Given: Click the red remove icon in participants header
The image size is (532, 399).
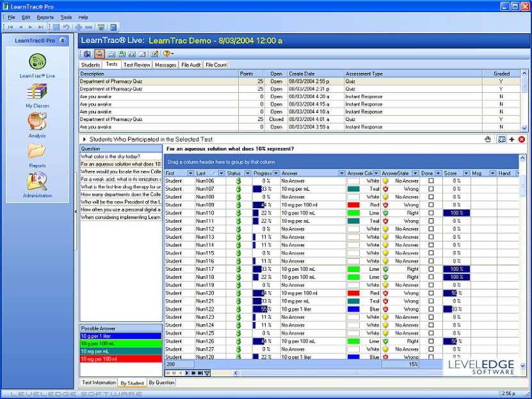Looking at the screenshot, I should 522,139.
